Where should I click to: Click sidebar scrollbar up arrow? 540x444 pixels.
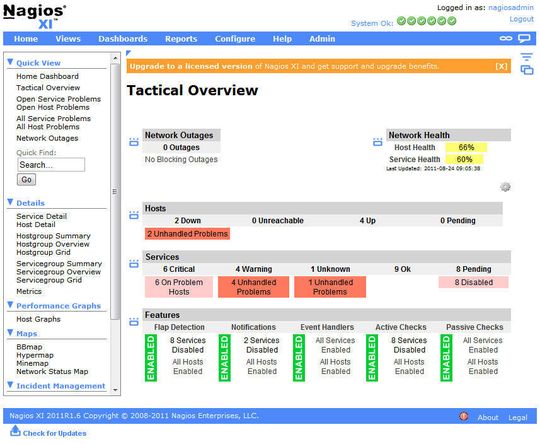tap(115, 58)
